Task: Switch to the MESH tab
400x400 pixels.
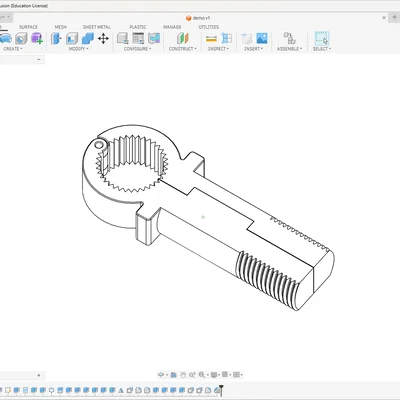Action: (60, 27)
